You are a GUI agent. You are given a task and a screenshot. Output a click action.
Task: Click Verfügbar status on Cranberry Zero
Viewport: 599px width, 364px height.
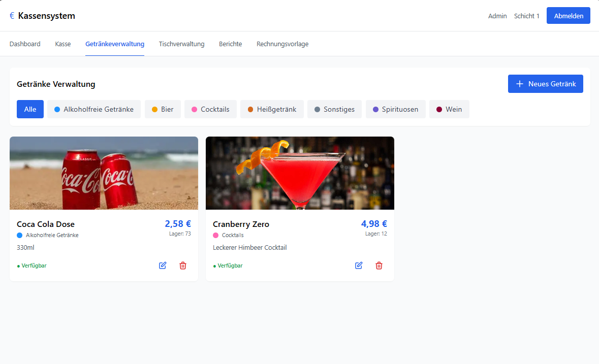(x=228, y=266)
